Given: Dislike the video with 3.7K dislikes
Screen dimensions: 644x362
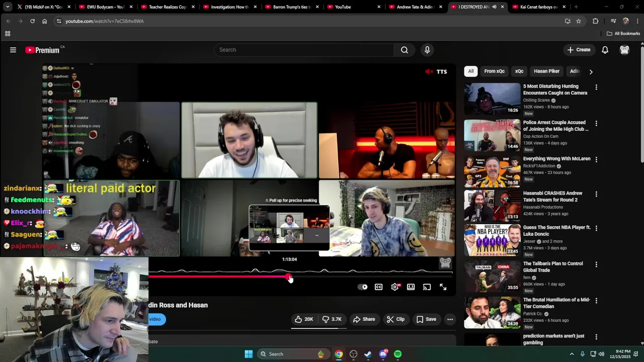Looking at the screenshot, I should click(332, 319).
